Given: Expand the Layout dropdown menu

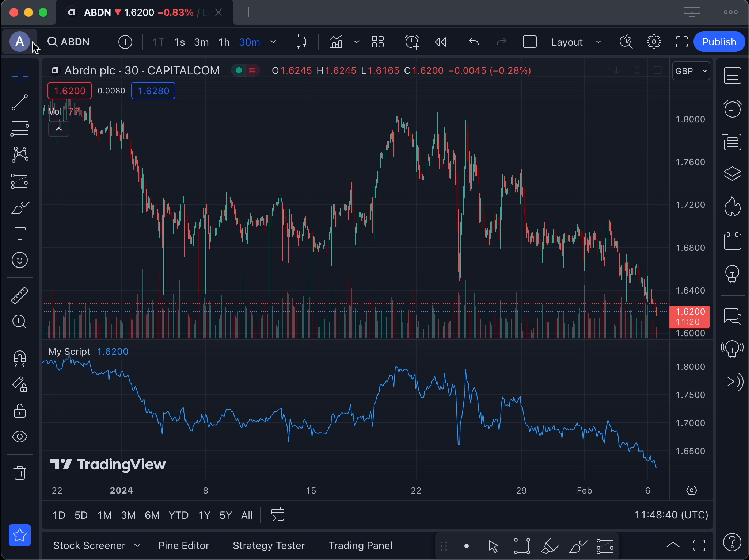Looking at the screenshot, I should tap(598, 42).
